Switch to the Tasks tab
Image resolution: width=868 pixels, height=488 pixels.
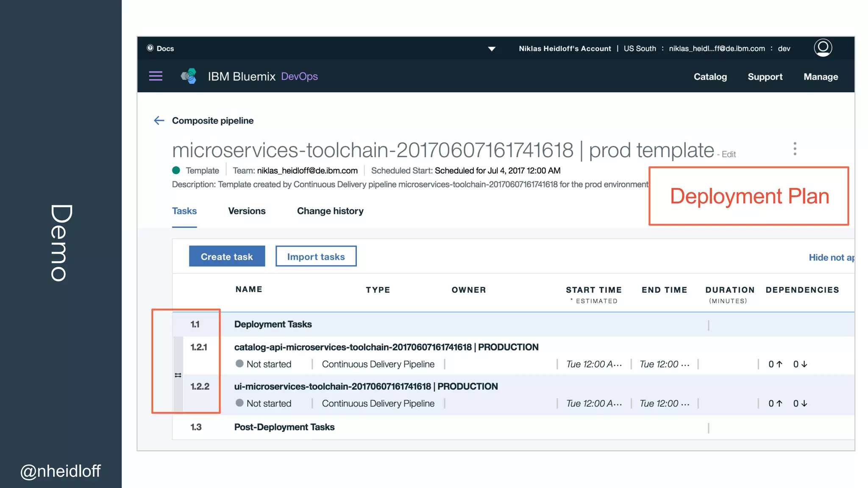[x=184, y=211]
